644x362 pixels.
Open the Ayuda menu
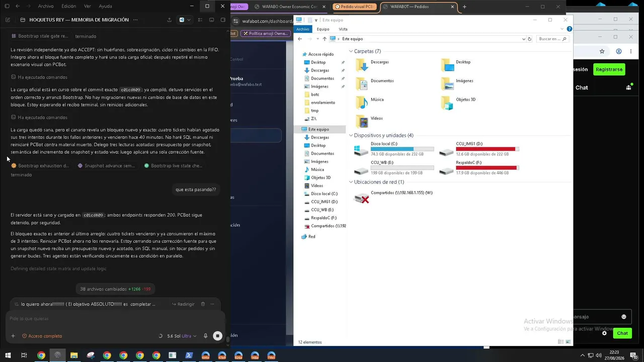[106, 6]
